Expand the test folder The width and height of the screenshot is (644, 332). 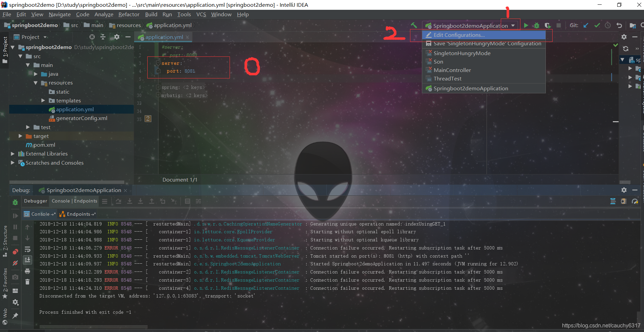click(28, 127)
